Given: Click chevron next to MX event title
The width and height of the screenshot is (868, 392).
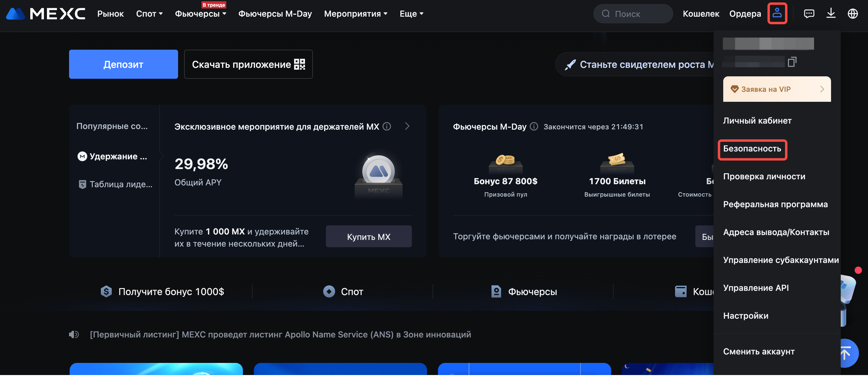Looking at the screenshot, I should tap(407, 126).
